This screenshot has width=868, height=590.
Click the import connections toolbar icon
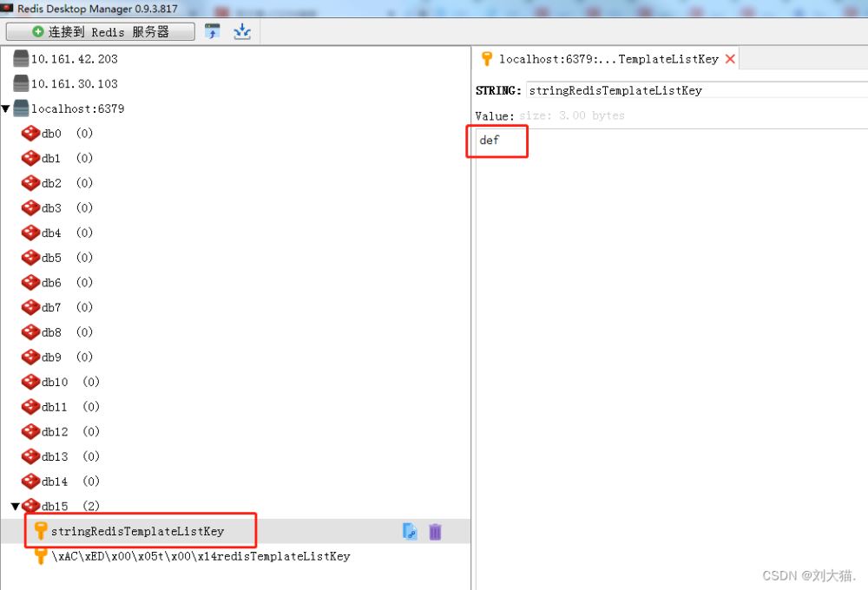pyautogui.click(x=213, y=32)
